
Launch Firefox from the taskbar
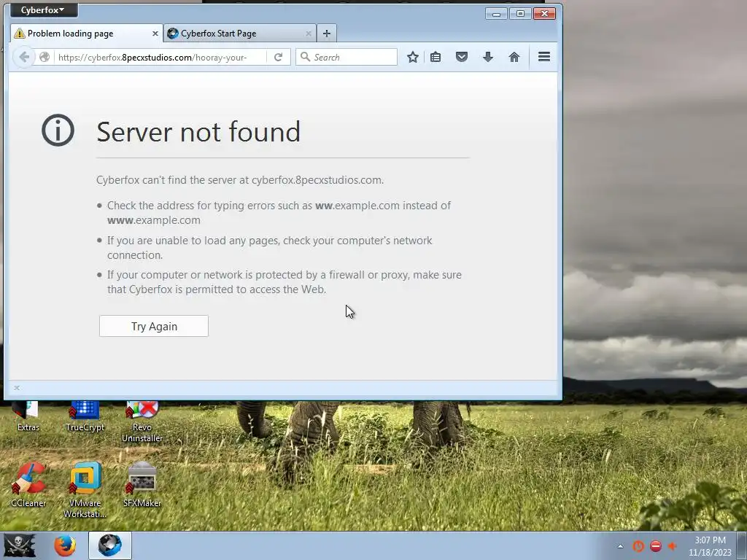[x=65, y=545]
